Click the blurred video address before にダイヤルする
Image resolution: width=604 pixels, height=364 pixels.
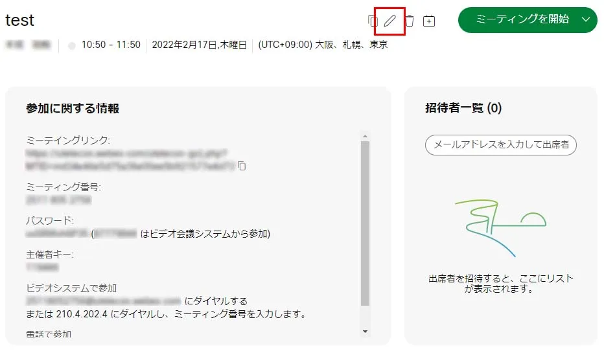[103, 301]
